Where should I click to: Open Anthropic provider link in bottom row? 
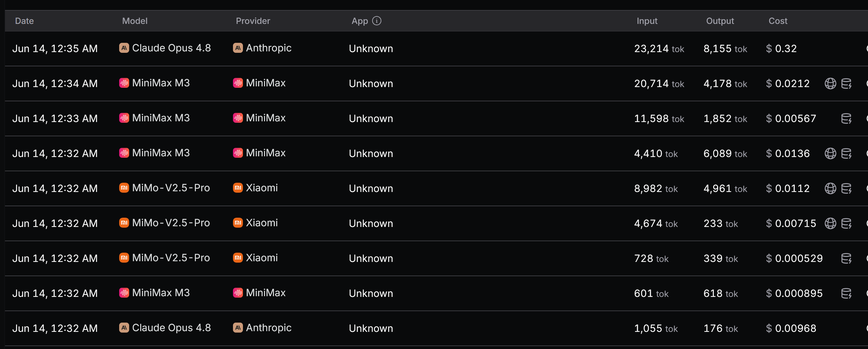[x=269, y=328]
